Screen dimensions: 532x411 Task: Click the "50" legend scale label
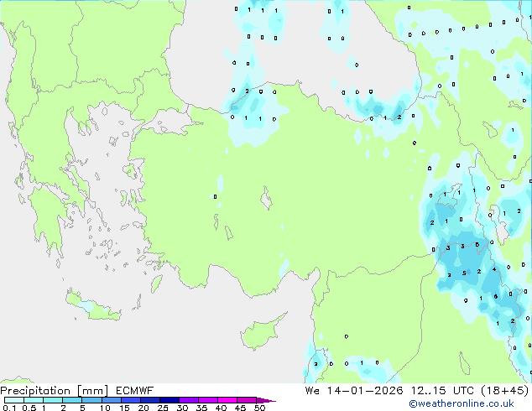point(259,408)
